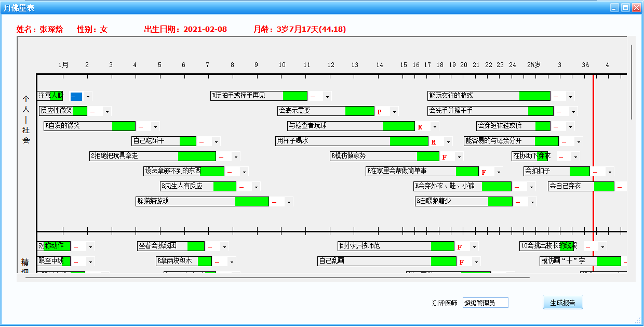644x327 pixels.
Task: Click the green bar of 自己吃饼干
Action: point(188,141)
